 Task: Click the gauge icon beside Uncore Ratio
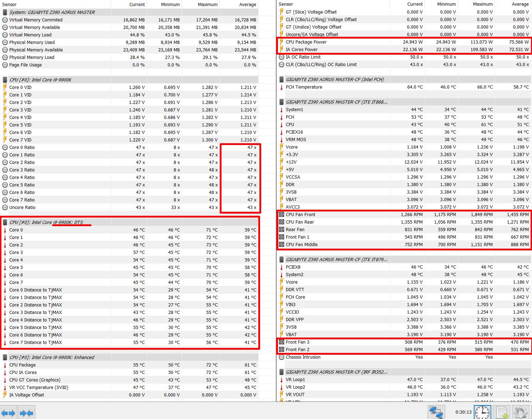5,207
